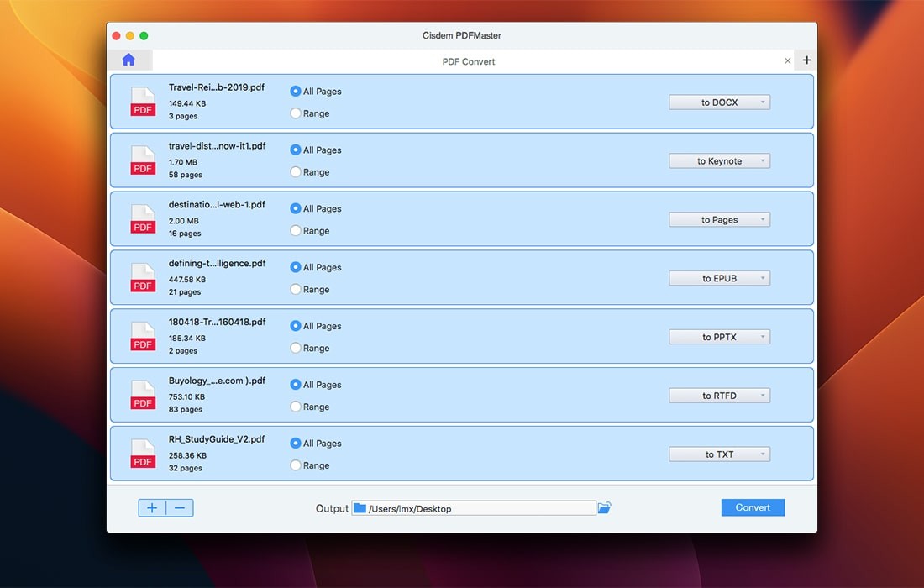
Task: Select file name RH_StudyGuide_V2.pdf
Action: click(x=216, y=439)
